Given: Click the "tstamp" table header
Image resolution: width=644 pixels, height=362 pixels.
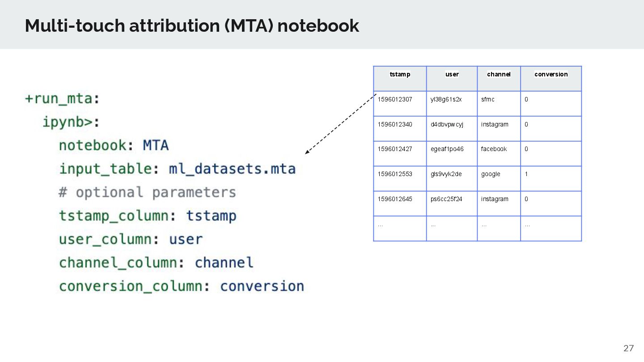Looking at the screenshot, I should [x=400, y=79].
